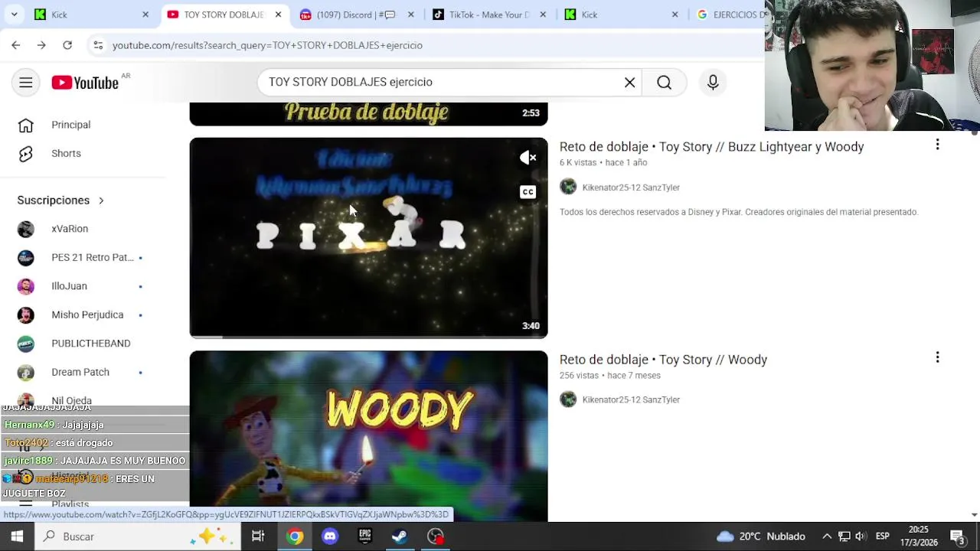
Task: Click channel avatar of Buzz Lightyear video
Action: pos(568,187)
